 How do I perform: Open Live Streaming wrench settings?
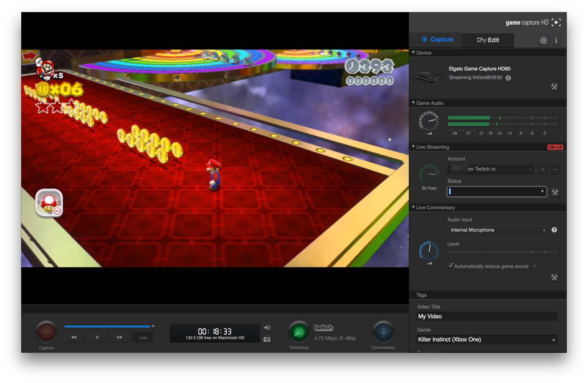pos(555,192)
